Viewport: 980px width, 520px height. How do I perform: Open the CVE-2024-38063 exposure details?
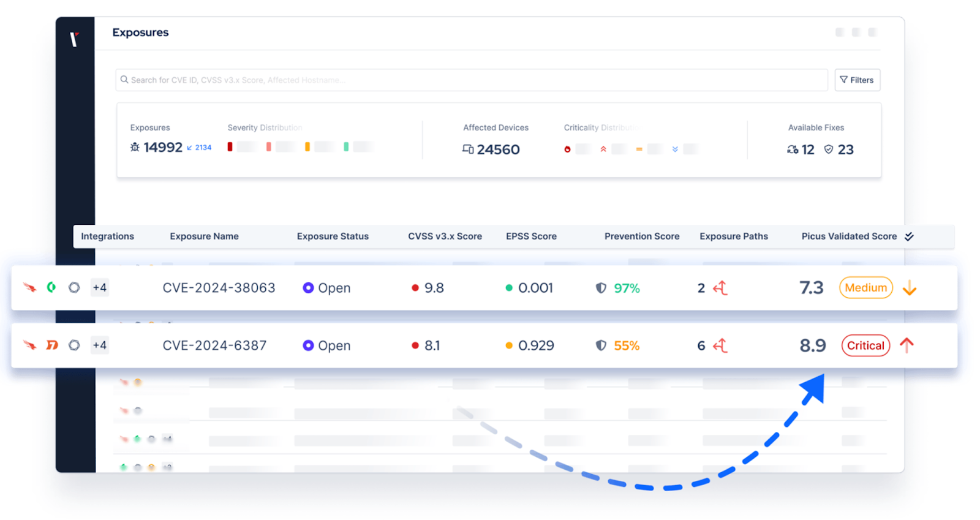point(219,288)
